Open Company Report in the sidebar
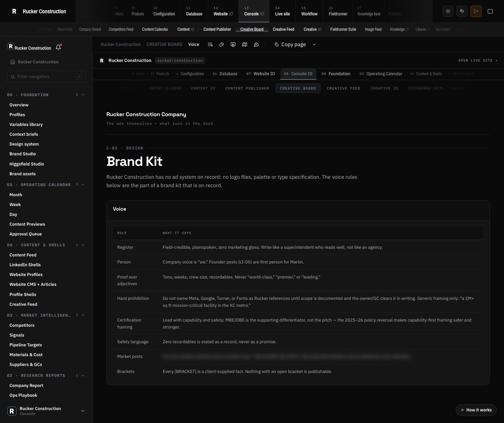The image size is (504, 423). pyautogui.click(x=26, y=386)
